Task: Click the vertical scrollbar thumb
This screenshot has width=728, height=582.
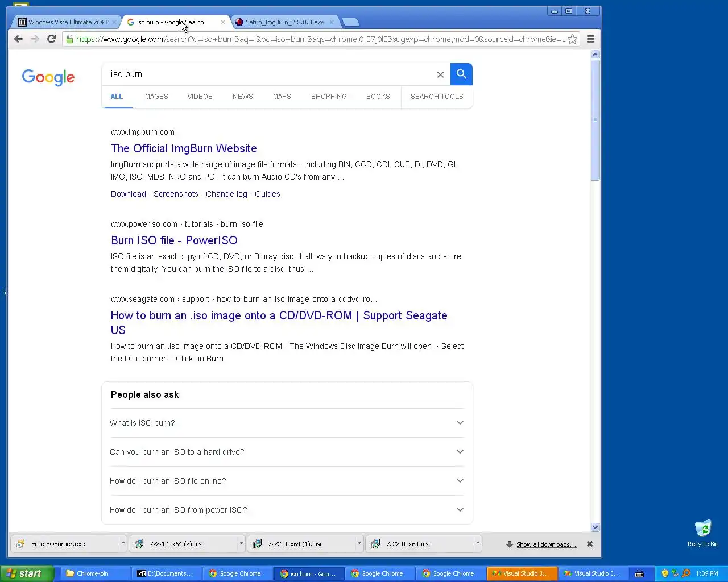Action: pyautogui.click(x=595, y=119)
